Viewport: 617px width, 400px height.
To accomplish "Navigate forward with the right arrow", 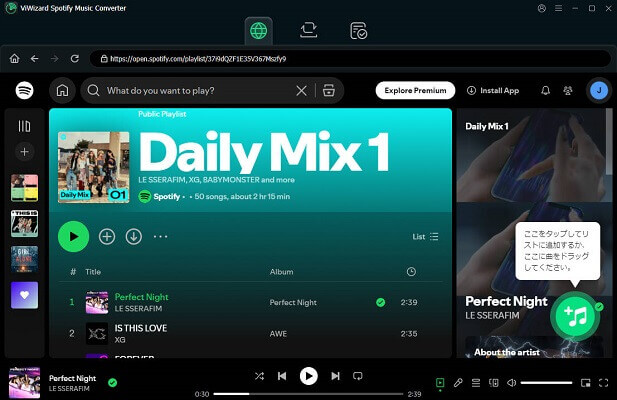I will [55, 59].
